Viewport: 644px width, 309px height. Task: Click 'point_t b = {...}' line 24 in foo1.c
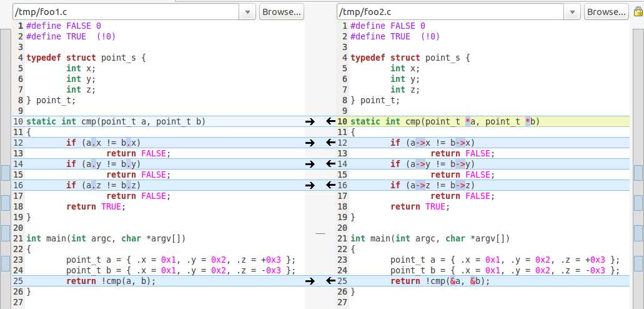(181, 270)
